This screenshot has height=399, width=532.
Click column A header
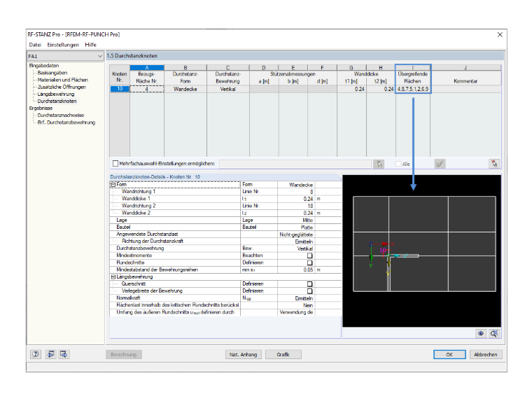point(147,67)
